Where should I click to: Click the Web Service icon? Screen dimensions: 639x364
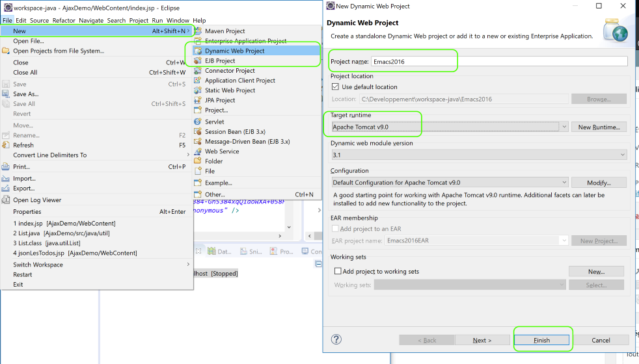[198, 151]
